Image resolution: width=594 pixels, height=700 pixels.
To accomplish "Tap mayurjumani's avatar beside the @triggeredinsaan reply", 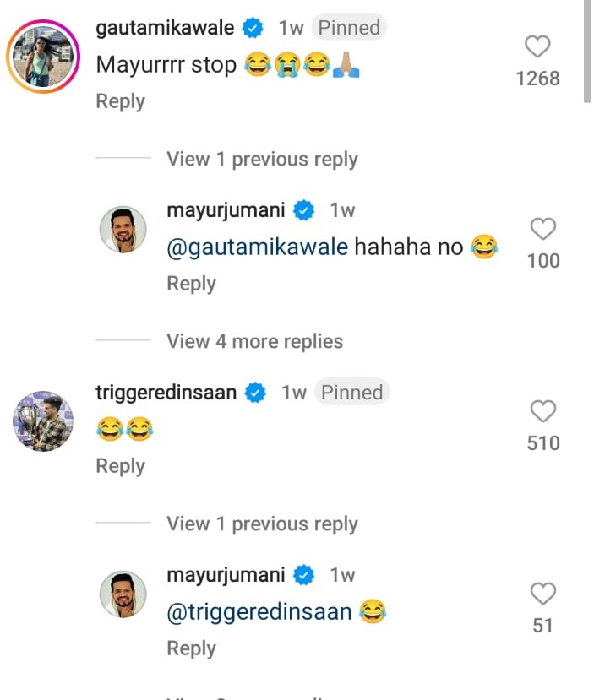I will pyautogui.click(x=123, y=594).
